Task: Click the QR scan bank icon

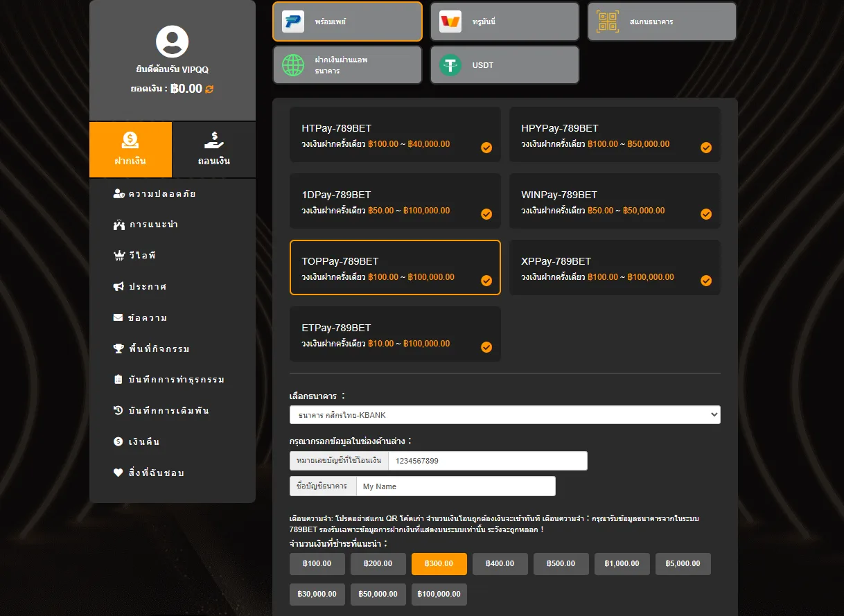Action: (608, 21)
